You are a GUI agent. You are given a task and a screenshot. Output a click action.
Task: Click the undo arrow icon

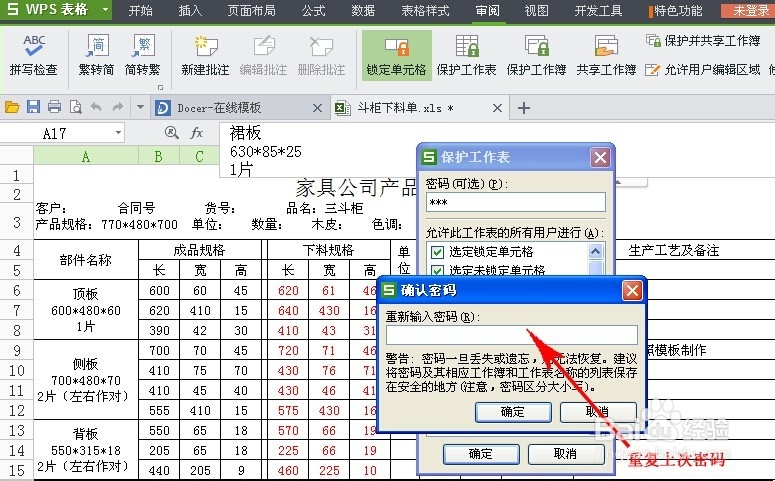[x=96, y=107]
